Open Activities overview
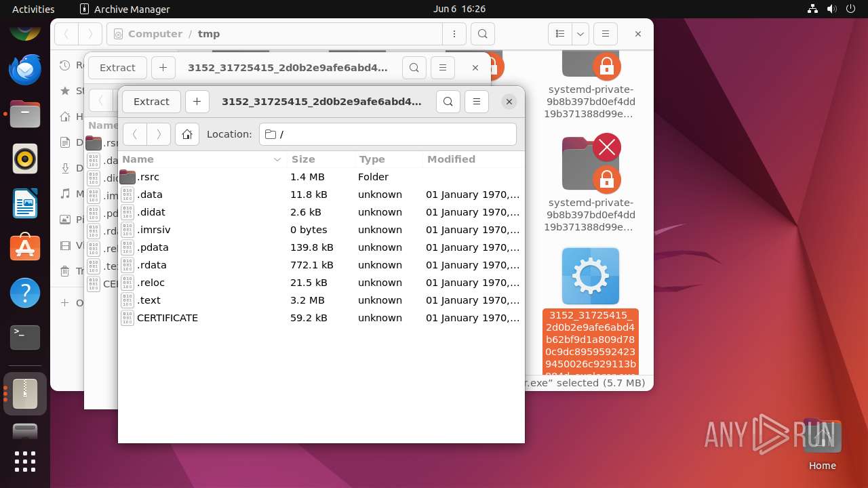Viewport: 868px width, 488px height. (x=33, y=9)
